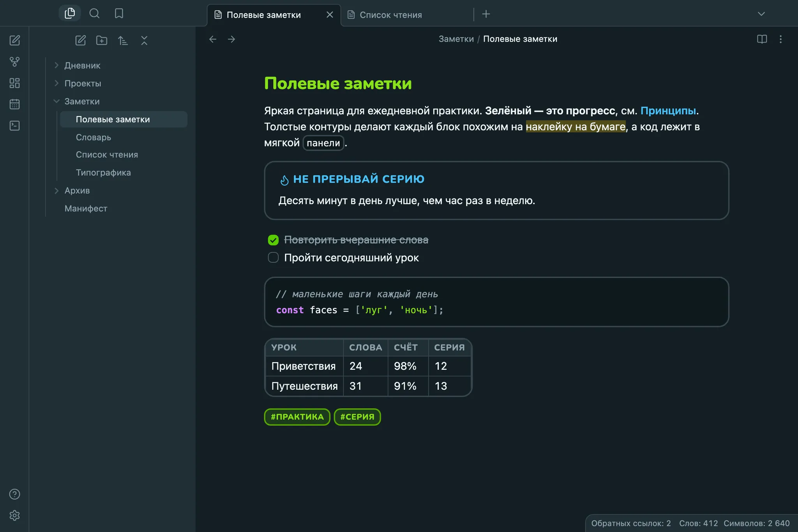Expand the Проекты folder

pos(56,83)
